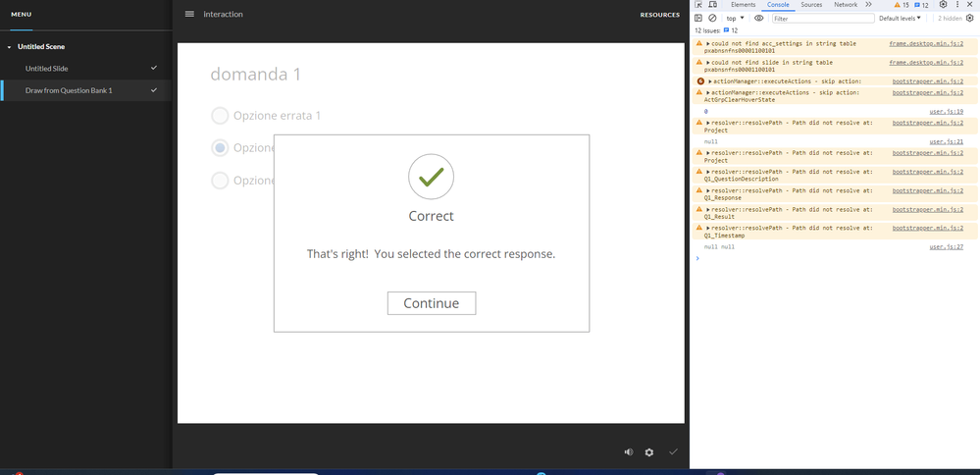Image resolution: width=980 pixels, height=475 pixels.
Task: Open the 15 warnings counter badge
Action: 902,4
